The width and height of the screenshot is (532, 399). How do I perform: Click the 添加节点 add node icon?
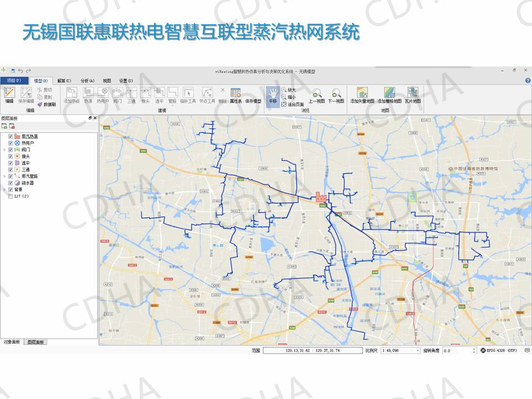click(71, 93)
